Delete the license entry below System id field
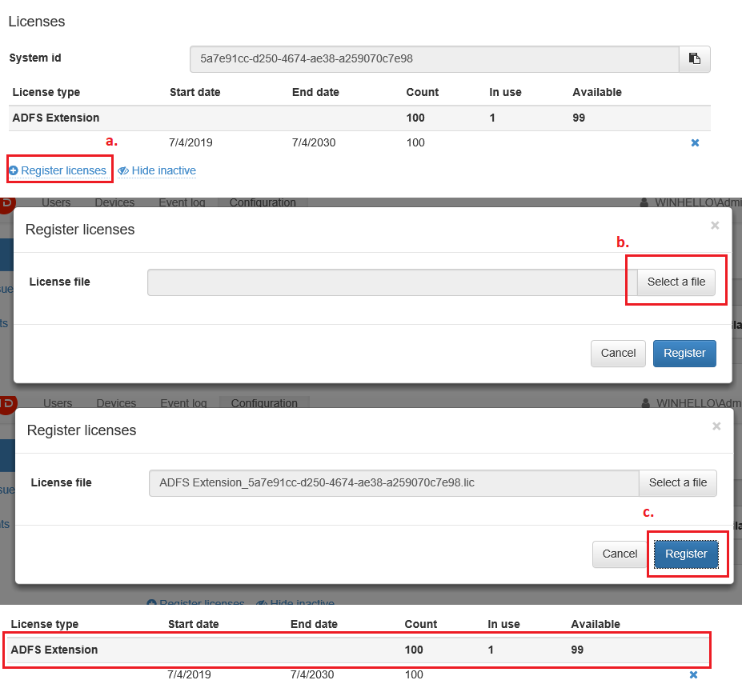The width and height of the screenshot is (742, 700). tap(695, 143)
